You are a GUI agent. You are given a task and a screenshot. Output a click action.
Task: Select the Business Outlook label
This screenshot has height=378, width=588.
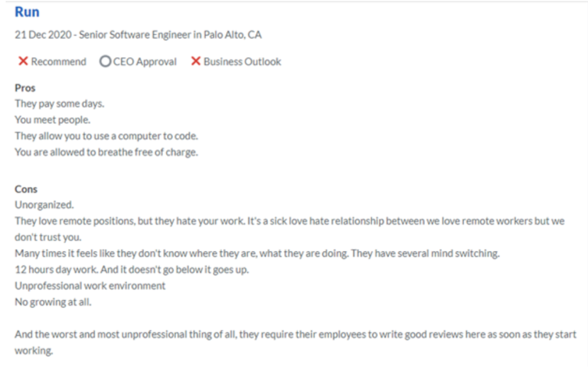[x=242, y=62]
